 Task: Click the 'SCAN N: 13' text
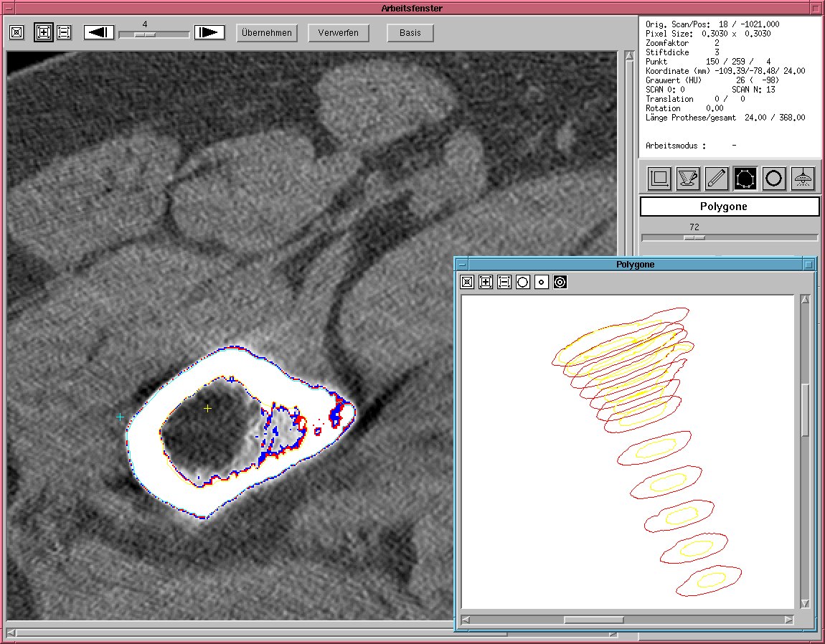coord(753,90)
